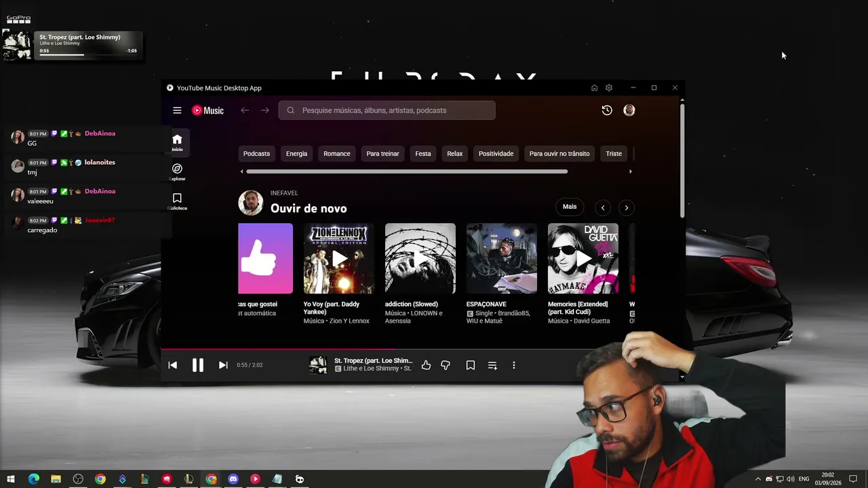Like St. Tropez with thumbs up
The height and width of the screenshot is (488, 868).
point(426,365)
